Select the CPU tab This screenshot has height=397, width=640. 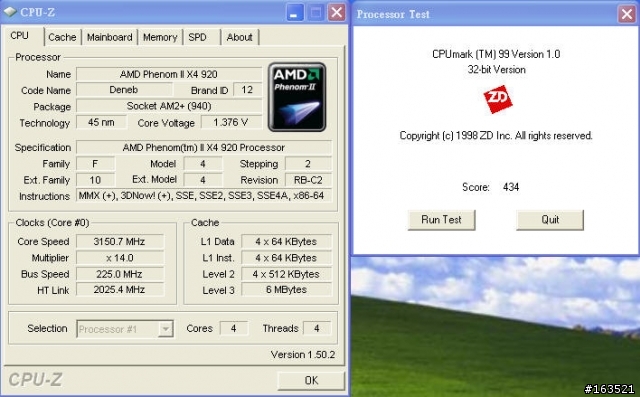tap(22, 36)
